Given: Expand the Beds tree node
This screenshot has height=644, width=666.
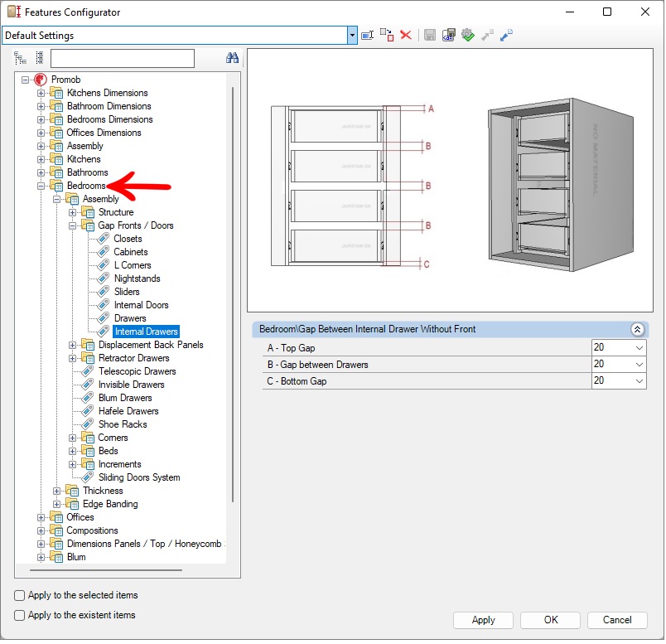Looking at the screenshot, I should [x=72, y=451].
